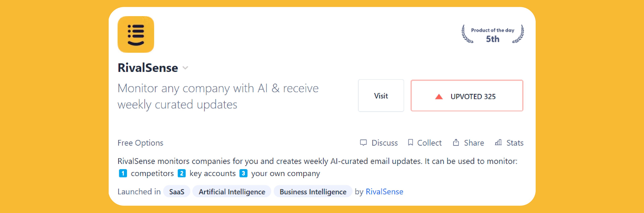
Task: Click the blue number 3 emoji
Action: [243, 173]
